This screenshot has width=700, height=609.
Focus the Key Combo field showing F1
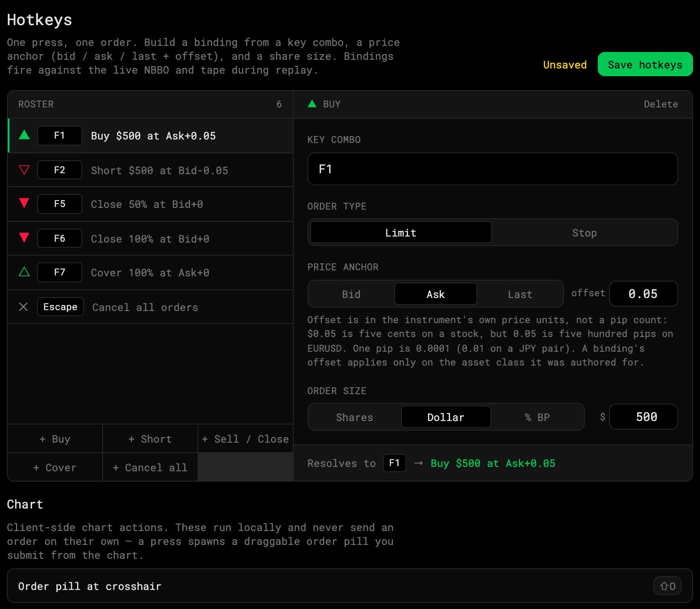(493, 169)
